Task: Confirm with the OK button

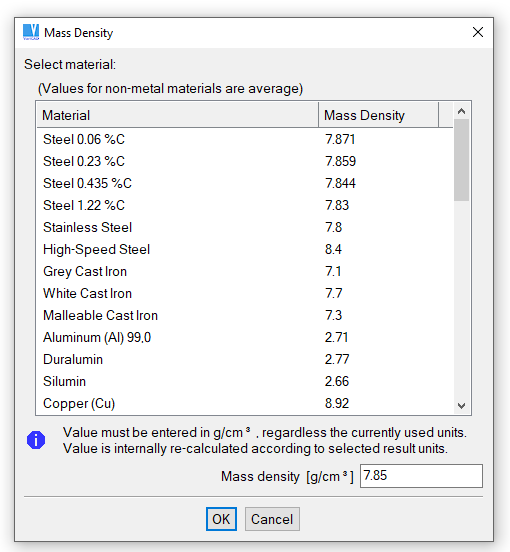Action: [221, 519]
